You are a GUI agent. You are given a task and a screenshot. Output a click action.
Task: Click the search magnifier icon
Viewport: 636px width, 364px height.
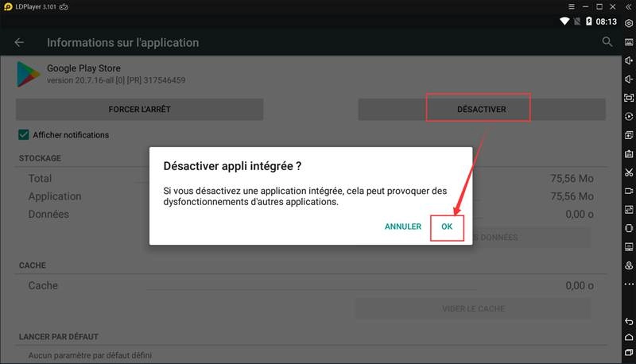pos(607,42)
